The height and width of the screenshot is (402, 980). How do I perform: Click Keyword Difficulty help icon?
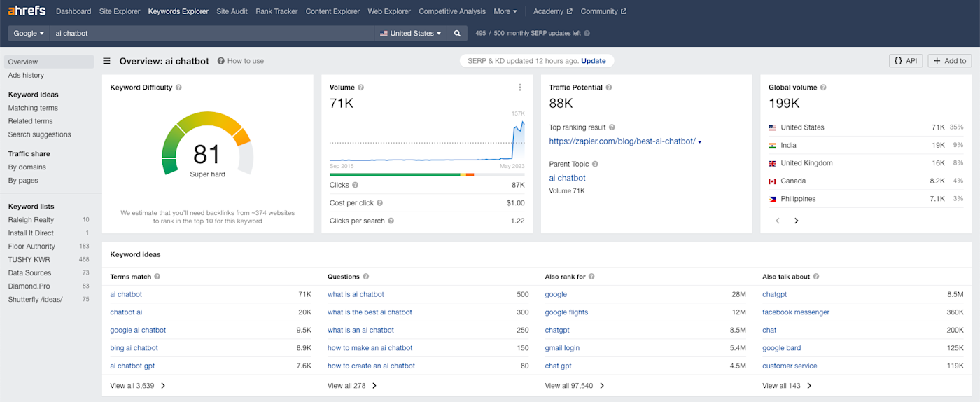coord(179,88)
